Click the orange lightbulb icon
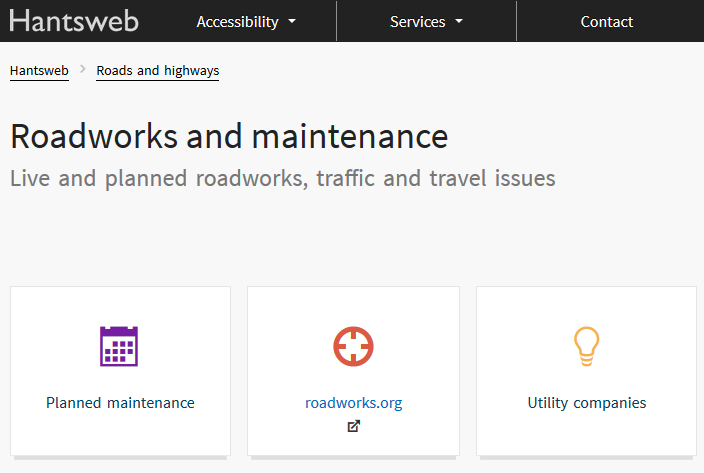This screenshot has height=473, width=704. point(586,346)
